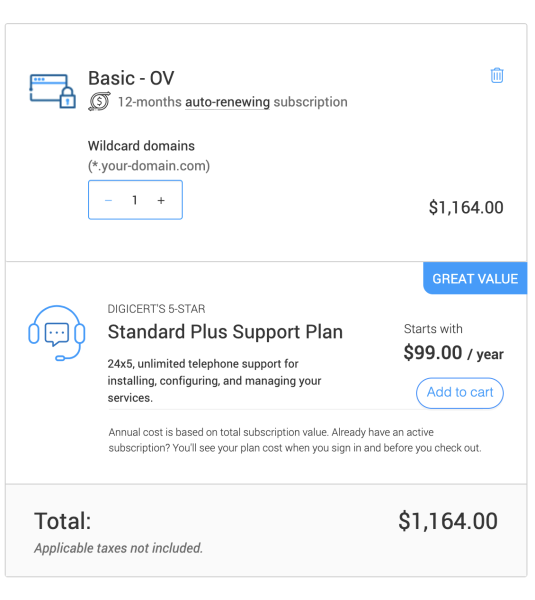
Task: Increase the wildcard domains quantity
Action: [161, 200]
